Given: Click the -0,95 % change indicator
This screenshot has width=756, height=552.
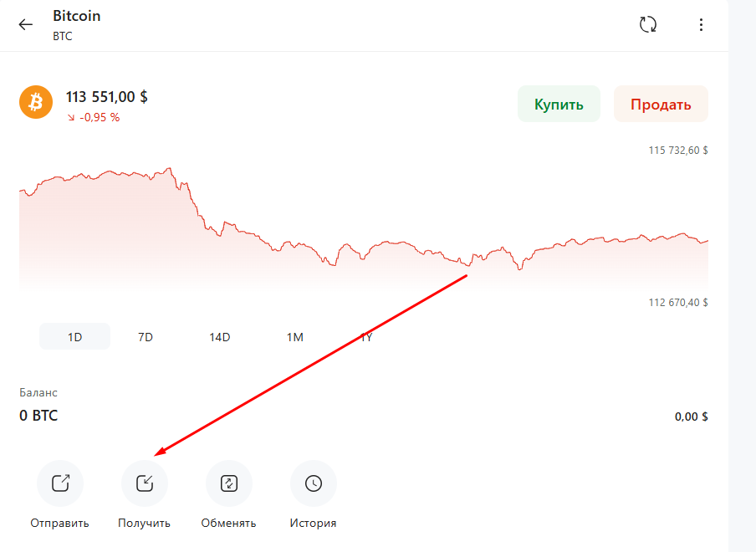Looking at the screenshot, I should (94, 118).
